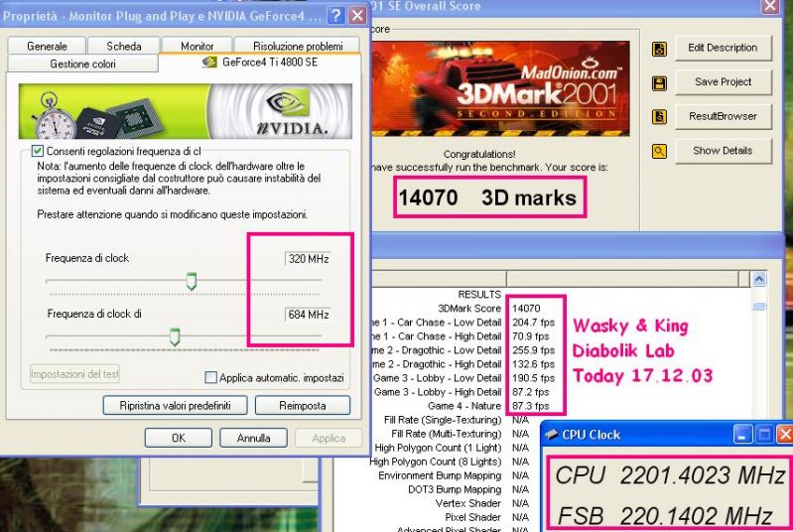This screenshot has height=532, width=793.
Task: Open the Generale tab
Action: pos(47,46)
